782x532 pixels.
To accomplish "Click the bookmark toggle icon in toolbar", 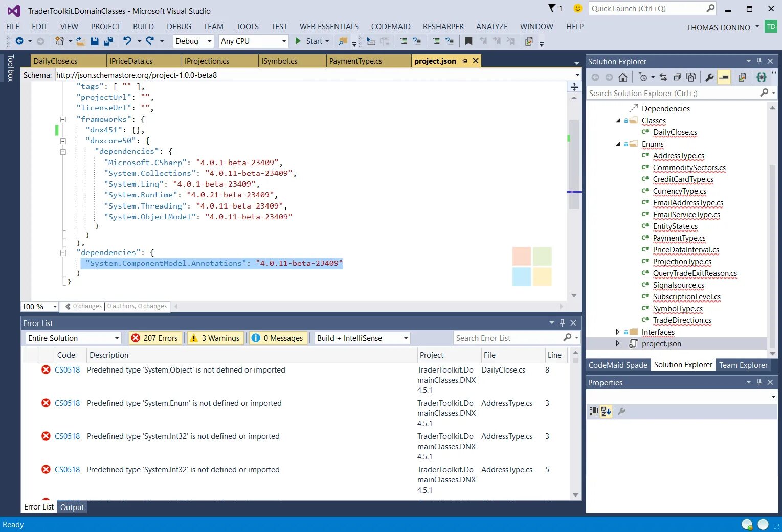I will [468, 41].
